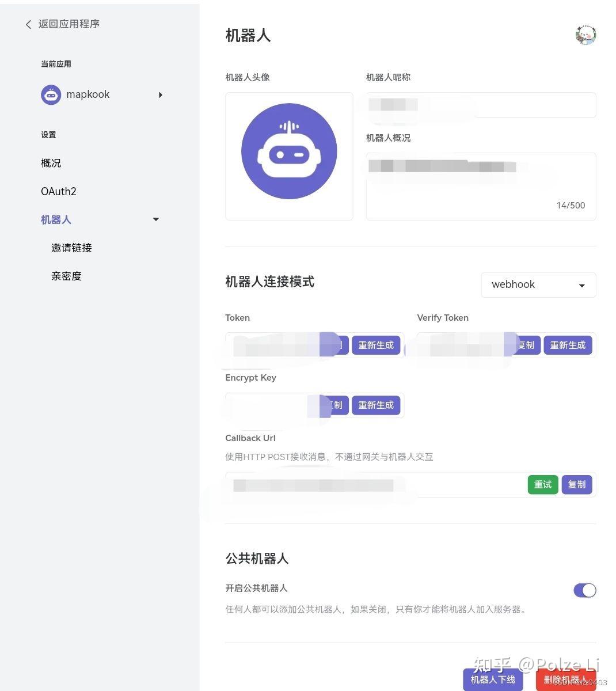The height and width of the screenshot is (691, 616).
Task: Open the webhook connection mode dropdown
Action: click(538, 284)
